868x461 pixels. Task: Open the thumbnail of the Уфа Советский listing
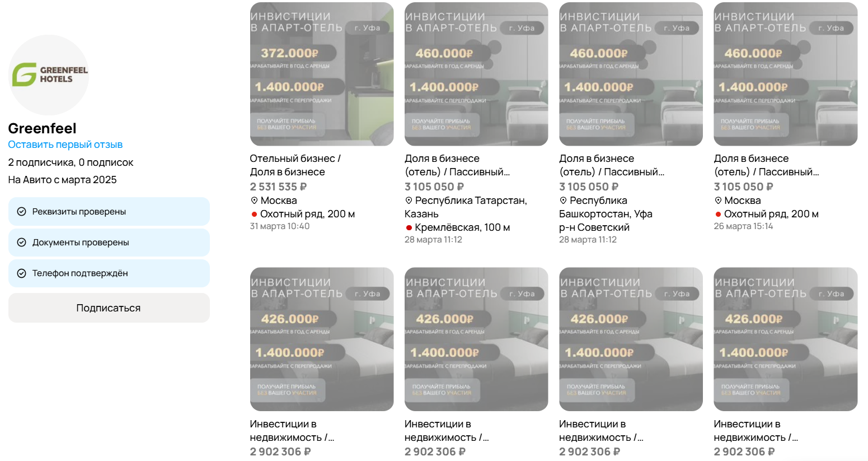click(x=631, y=74)
